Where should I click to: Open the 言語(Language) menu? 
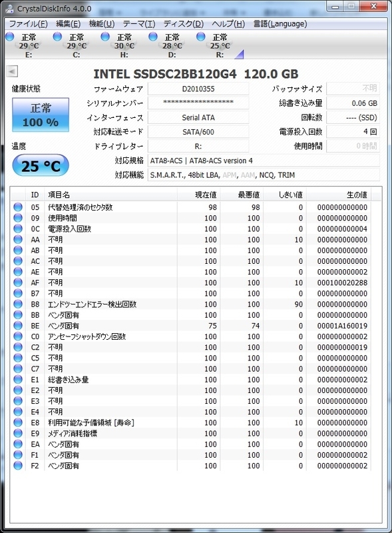(280, 24)
